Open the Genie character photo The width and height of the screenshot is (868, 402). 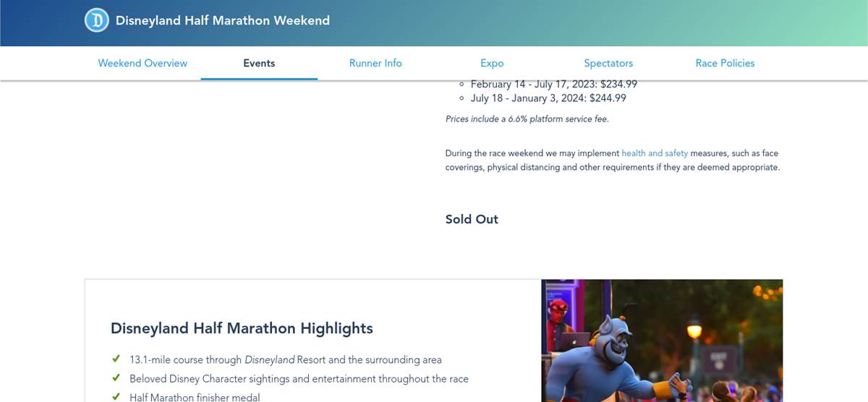tap(662, 341)
